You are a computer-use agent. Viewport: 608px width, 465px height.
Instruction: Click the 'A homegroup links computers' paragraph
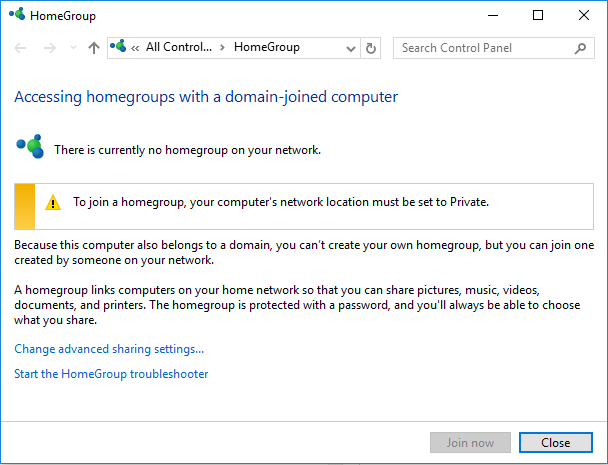coord(297,305)
